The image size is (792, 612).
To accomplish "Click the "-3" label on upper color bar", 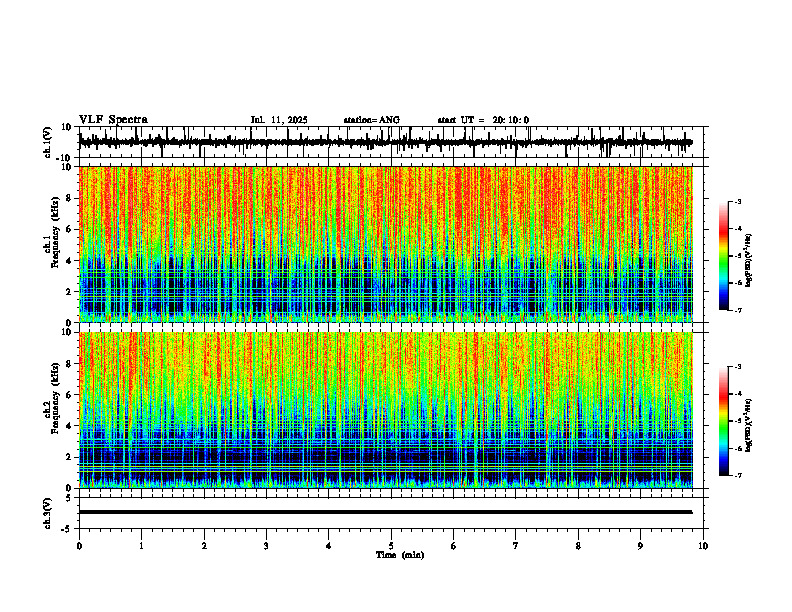I will point(738,202).
